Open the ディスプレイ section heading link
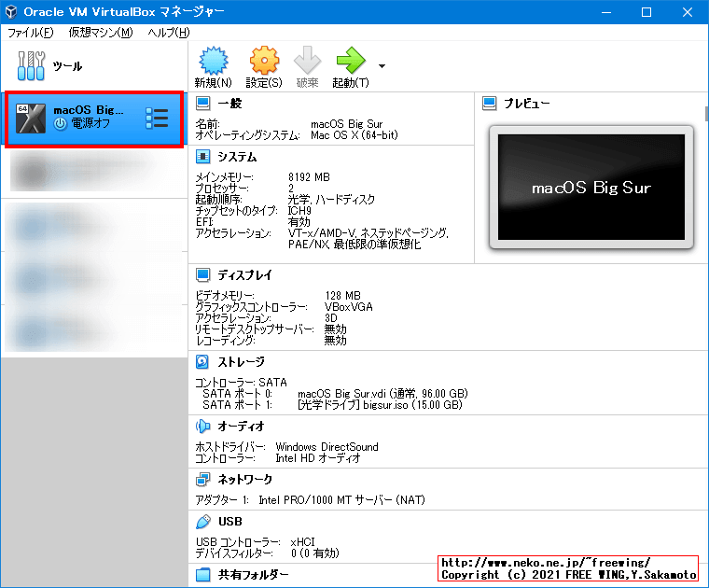This screenshot has height=588, width=709. 244,275
